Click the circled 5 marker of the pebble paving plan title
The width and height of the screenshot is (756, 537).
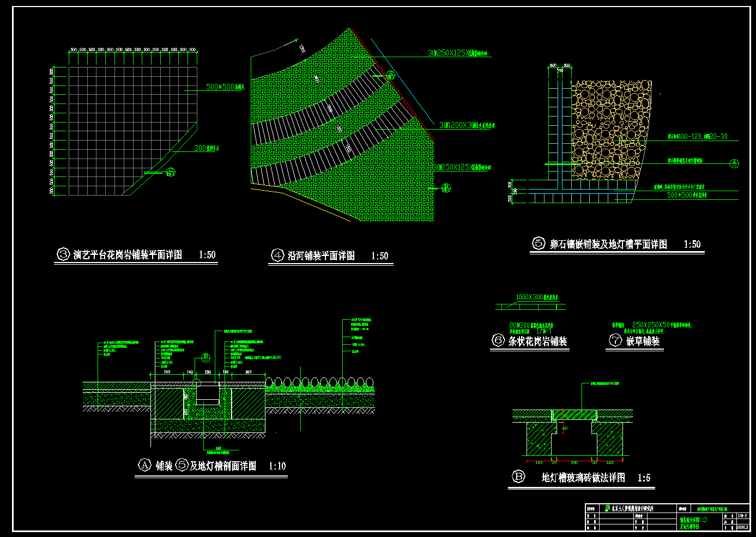tap(539, 243)
